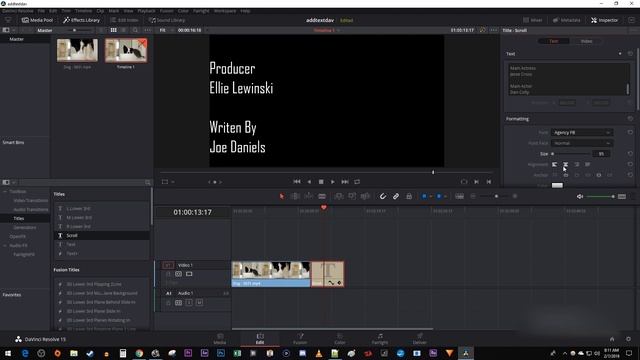Screen dimensions: 640x360
Task: Open the Mixer panel
Action: pyautogui.click(x=533, y=20)
